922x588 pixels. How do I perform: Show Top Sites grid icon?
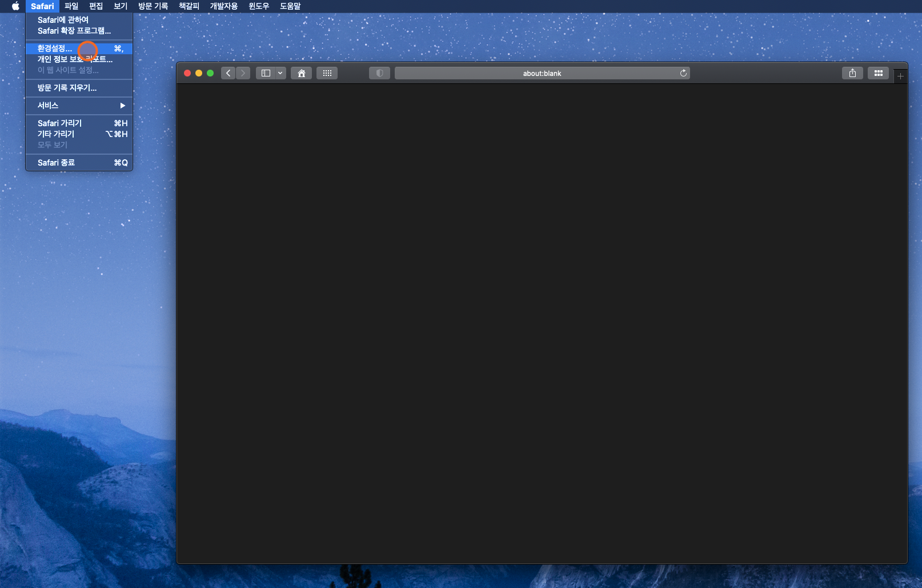coord(327,73)
